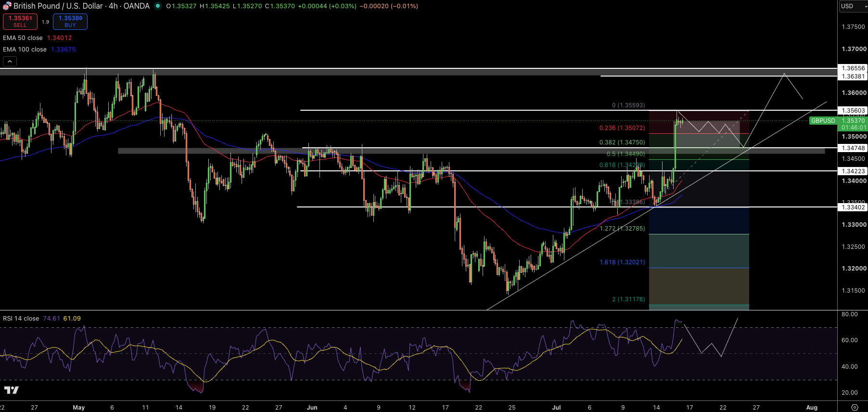Click the RSI value 74.61 in the legend
Image resolution: width=868 pixels, height=412 pixels.
51,319
